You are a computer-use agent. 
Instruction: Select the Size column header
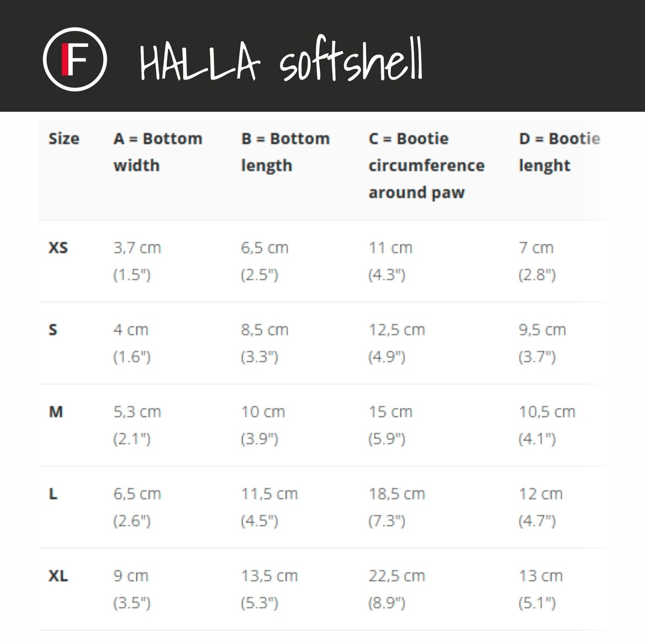[x=64, y=139]
